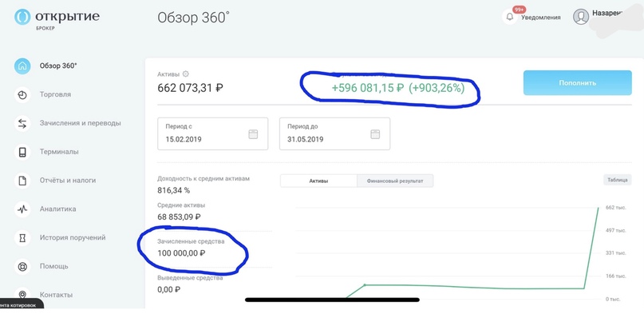Go to Зачисления и переводы

click(80, 123)
